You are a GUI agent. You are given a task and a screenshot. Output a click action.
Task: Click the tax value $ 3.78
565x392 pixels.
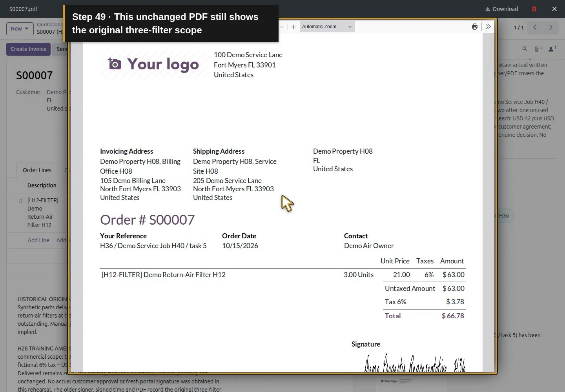pyautogui.click(x=455, y=302)
